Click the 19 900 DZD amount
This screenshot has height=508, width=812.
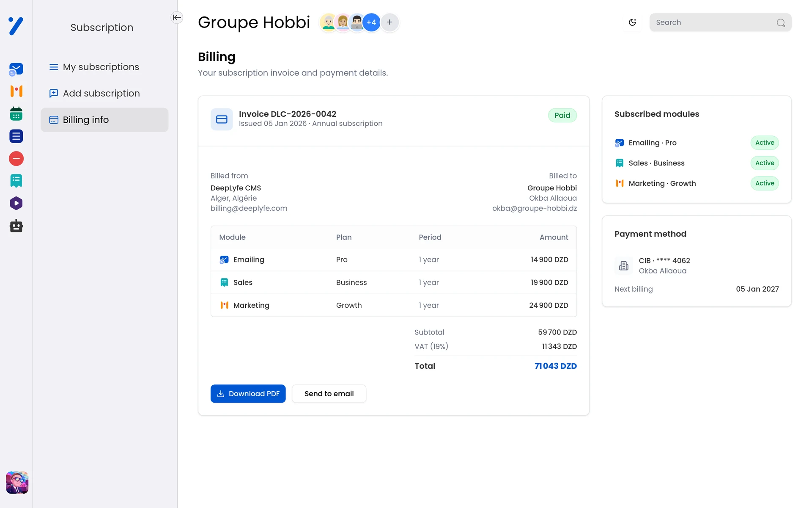click(x=549, y=282)
